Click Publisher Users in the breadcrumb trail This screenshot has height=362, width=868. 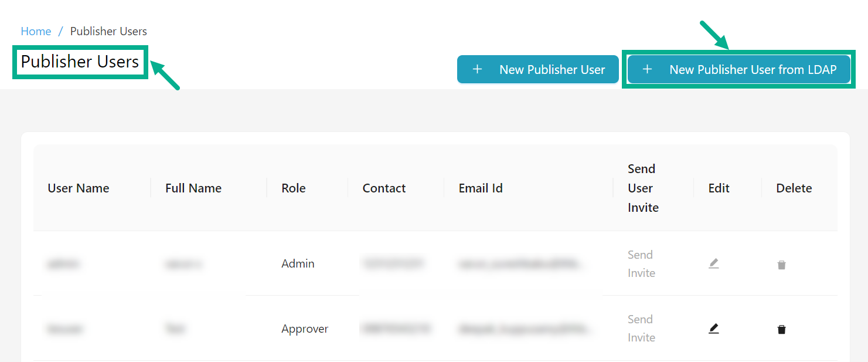coord(108,31)
